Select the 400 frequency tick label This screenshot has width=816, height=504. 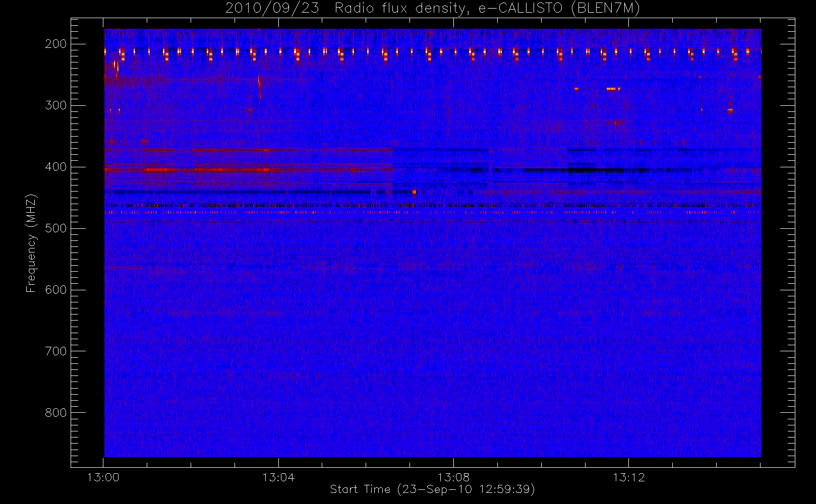pyautogui.click(x=56, y=167)
